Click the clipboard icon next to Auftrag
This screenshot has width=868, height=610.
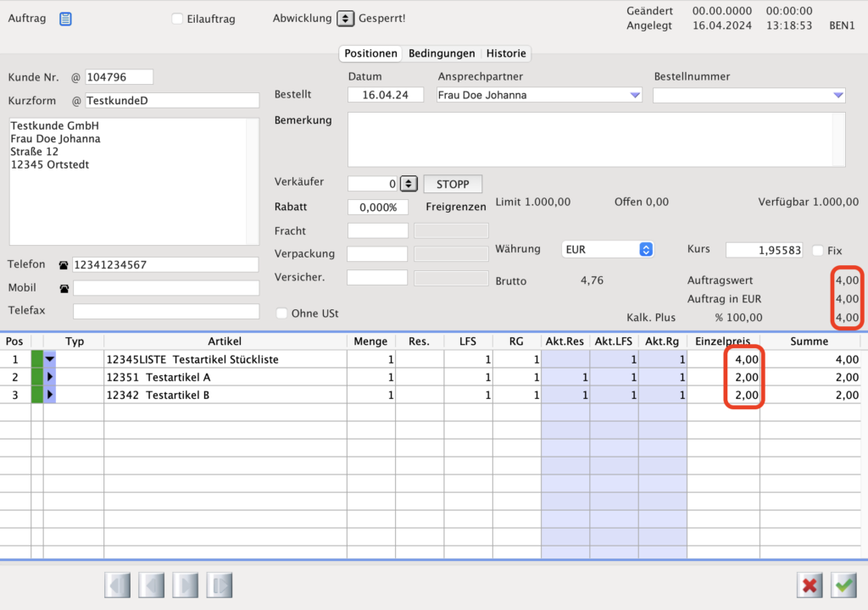(x=65, y=19)
